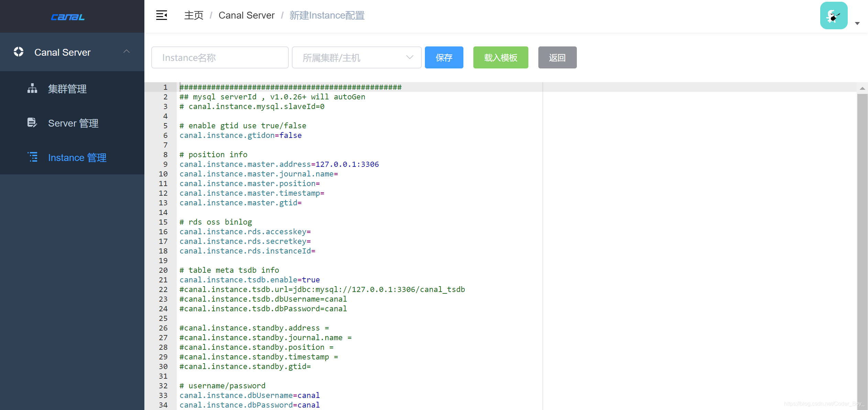Click the canal logo
868x410 pixels.
(68, 17)
